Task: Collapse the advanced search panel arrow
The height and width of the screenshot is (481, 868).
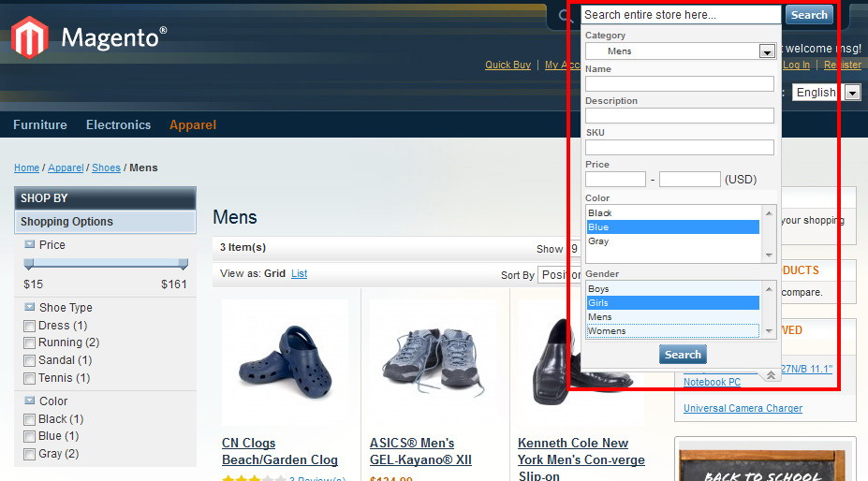Action: (770, 374)
